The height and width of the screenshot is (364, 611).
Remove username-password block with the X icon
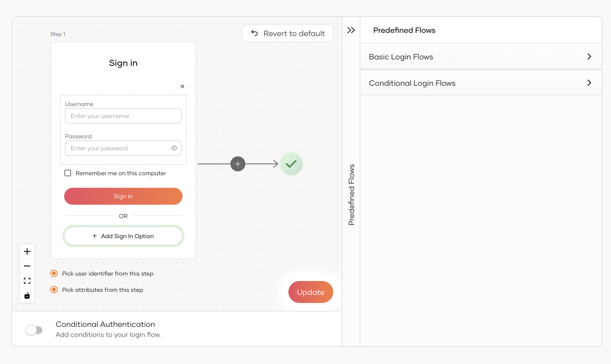pyautogui.click(x=182, y=86)
